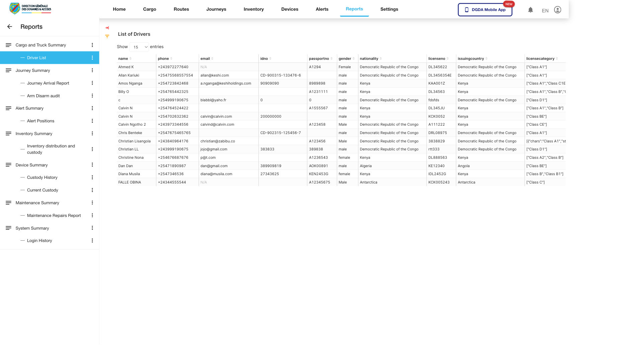Image resolution: width=632 pixels, height=364 pixels.
Task: Click the DGDA logo
Action: click(30, 9)
